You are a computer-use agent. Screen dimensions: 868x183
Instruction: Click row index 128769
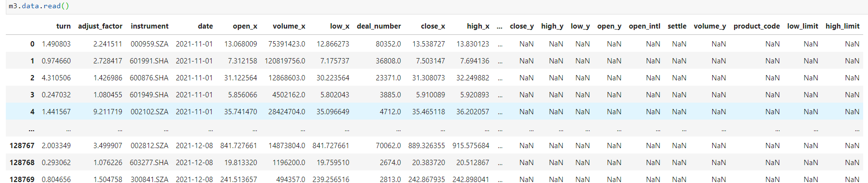[22, 180]
